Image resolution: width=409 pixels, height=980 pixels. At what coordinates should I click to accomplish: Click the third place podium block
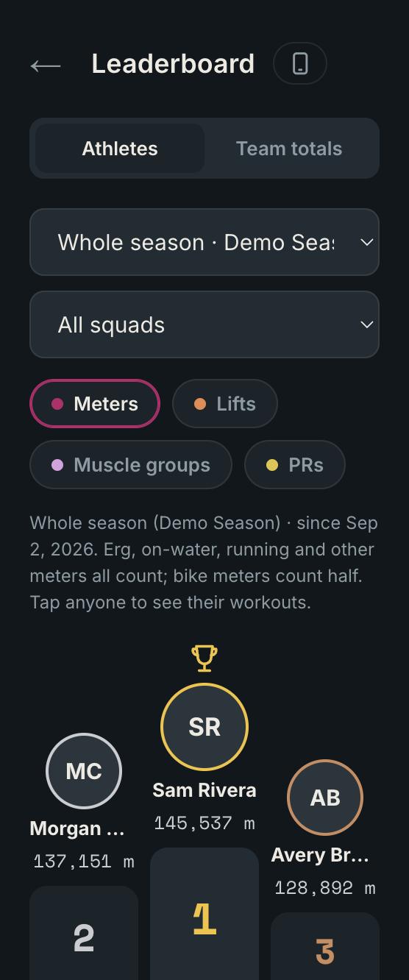tap(325, 946)
